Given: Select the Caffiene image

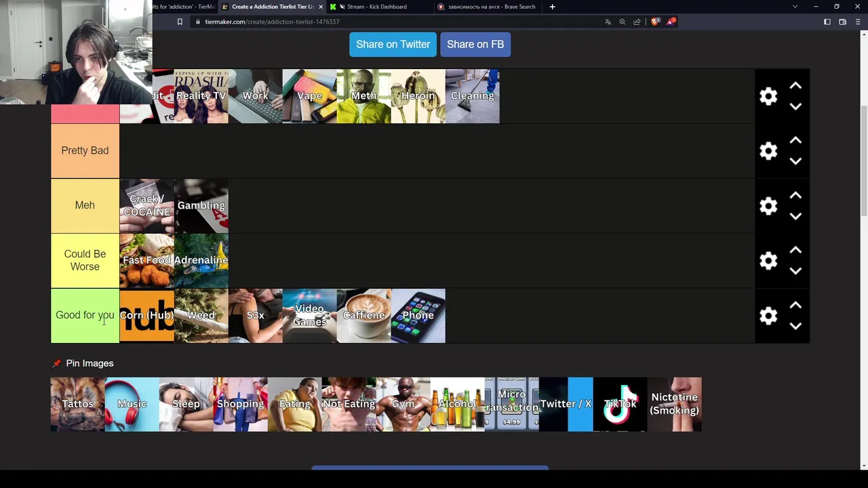Looking at the screenshot, I should coord(363,315).
